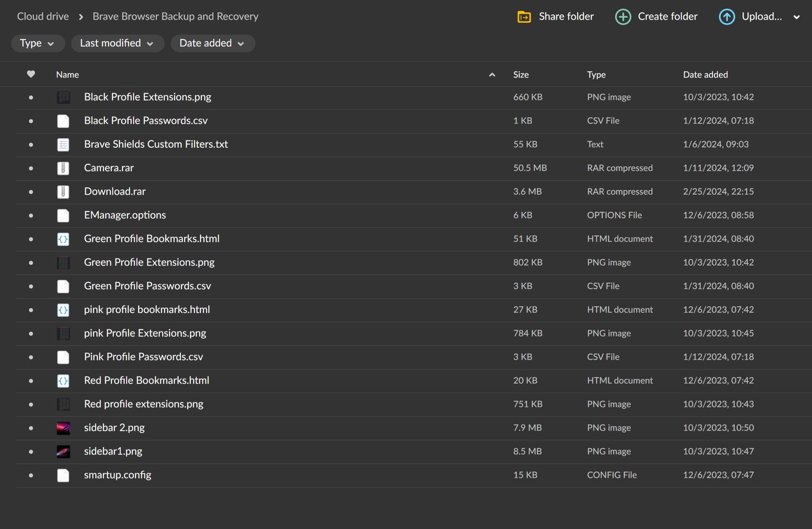The image size is (812, 529).
Task: Open the sidebar 2.png thumbnail
Action: tap(63, 428)
